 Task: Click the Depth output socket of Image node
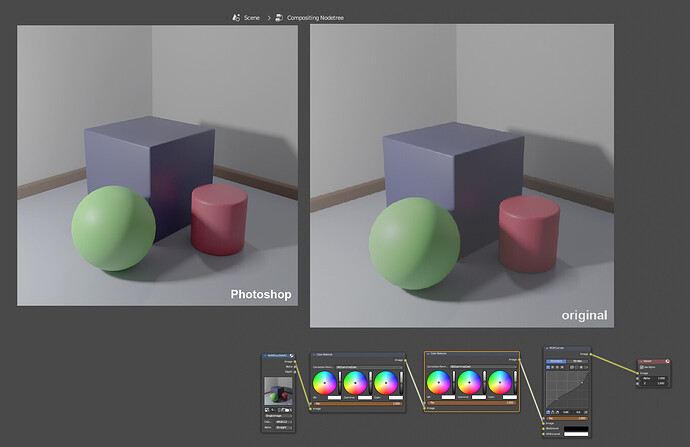coord(295,372)
